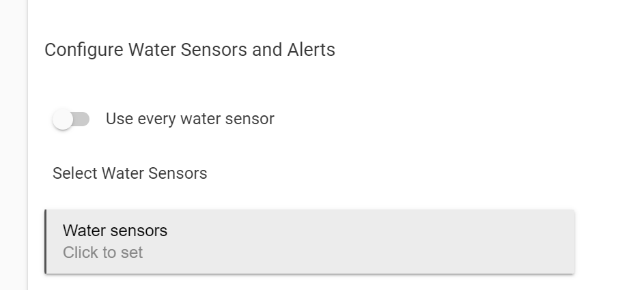Click the dark left edge of Water sensors box
644x290 pixels.
tap(46, 242)
